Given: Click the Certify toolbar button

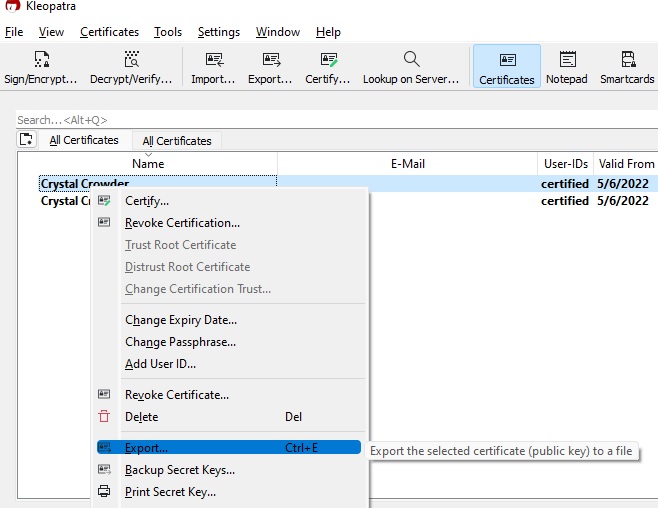Looking at the screenshot, I should click(x=328, y=67).
